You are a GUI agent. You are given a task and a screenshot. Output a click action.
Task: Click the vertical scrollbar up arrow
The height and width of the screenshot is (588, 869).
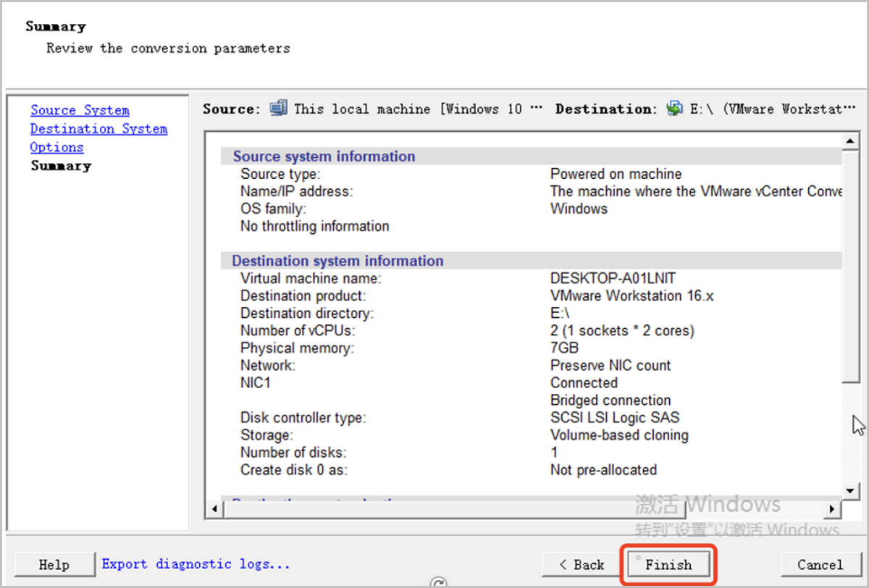[x=851, y=140]
